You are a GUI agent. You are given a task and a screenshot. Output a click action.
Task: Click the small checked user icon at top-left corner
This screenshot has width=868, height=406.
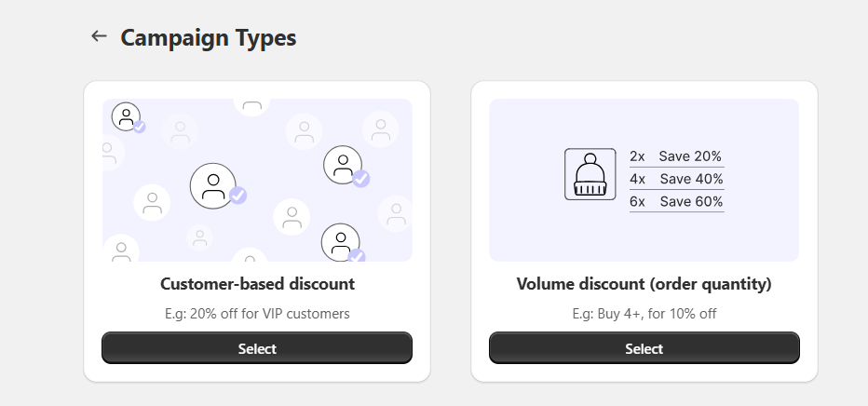[x=127, y=116]
